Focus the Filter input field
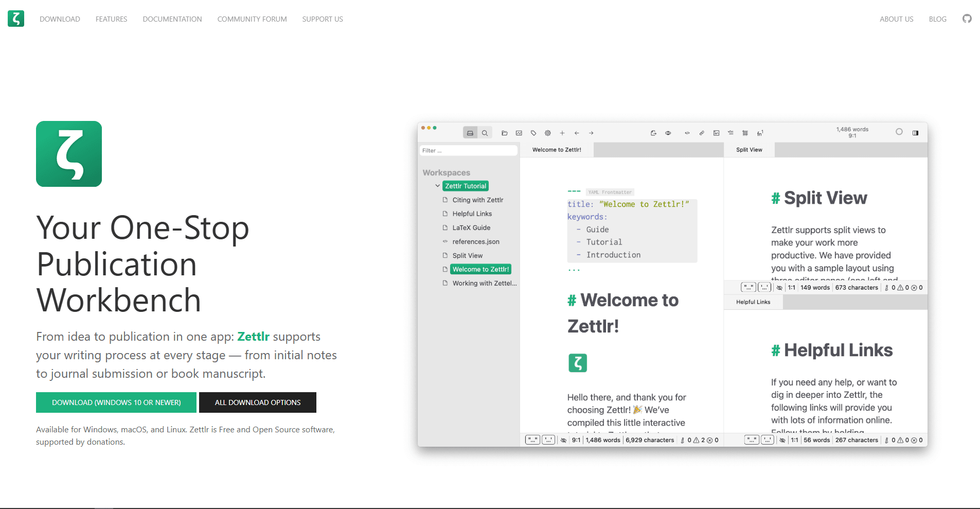980x509 pixels. point(469,150)
